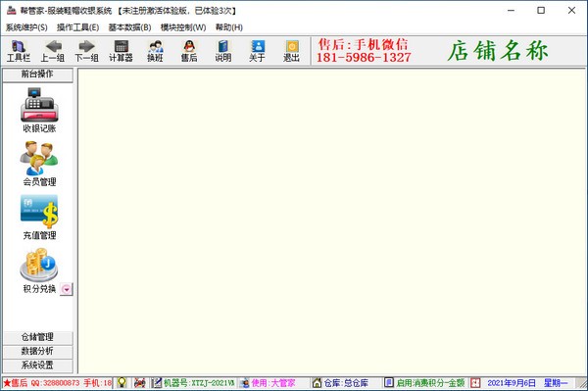Go to next group with 下一组 arrow
588x391 pixels.
86,51
